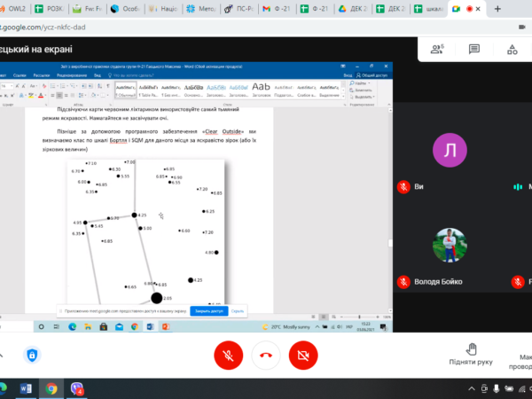Toggle the camera on or off
Screen dimensions: 532x399
click(304, 355)
